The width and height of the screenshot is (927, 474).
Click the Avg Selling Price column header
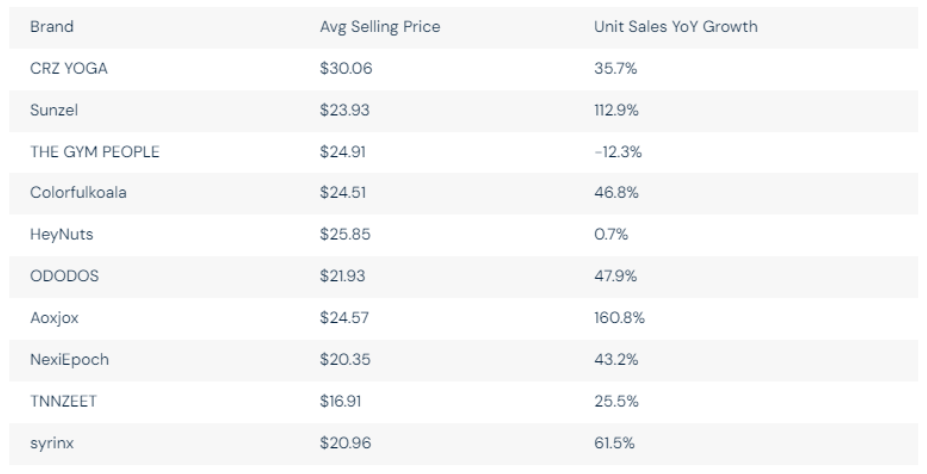379,27
